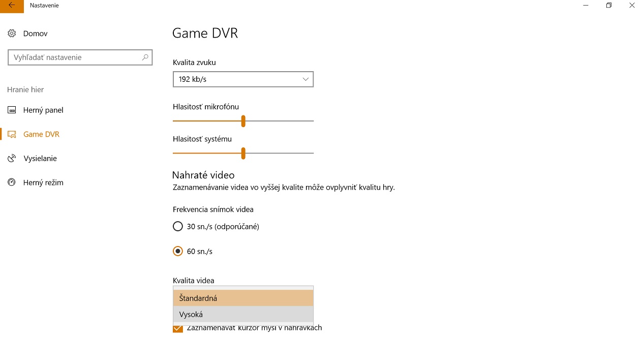
Task: Focus the Vyhľadať nastavenie search box
Action: pos(80,57)
